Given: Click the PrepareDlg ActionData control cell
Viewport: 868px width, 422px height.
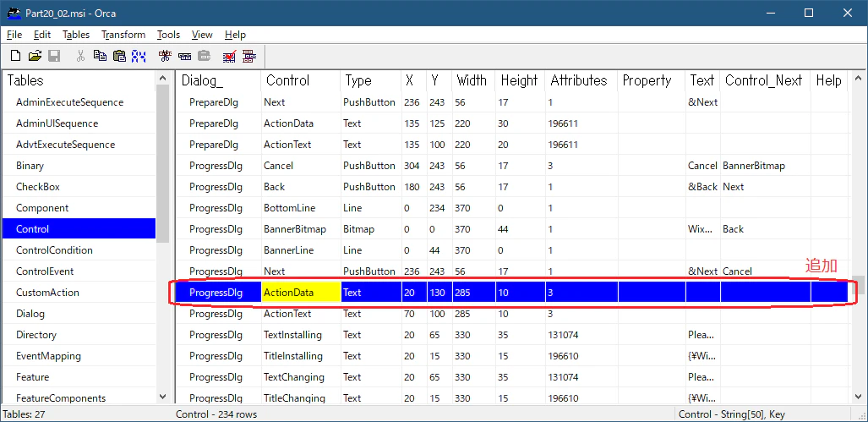Looking at the screenshot, I should point(301,123).
